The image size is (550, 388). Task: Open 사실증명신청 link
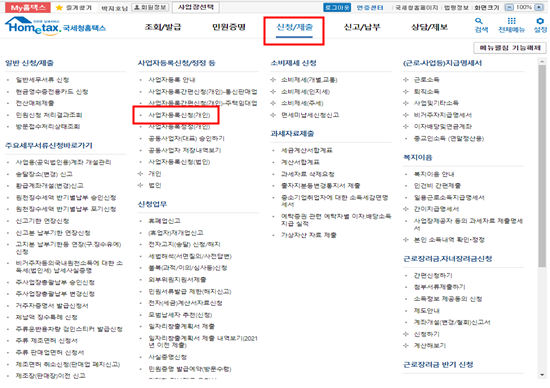pyautogui.click(x=167, y=357)
